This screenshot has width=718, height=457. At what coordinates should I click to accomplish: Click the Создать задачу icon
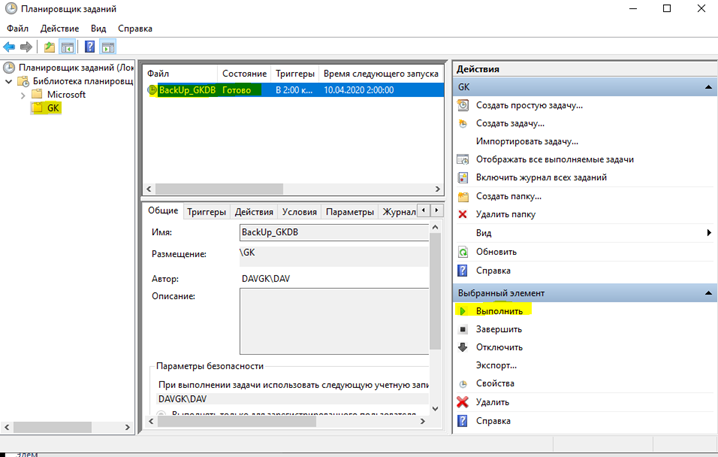click(463, 124)
